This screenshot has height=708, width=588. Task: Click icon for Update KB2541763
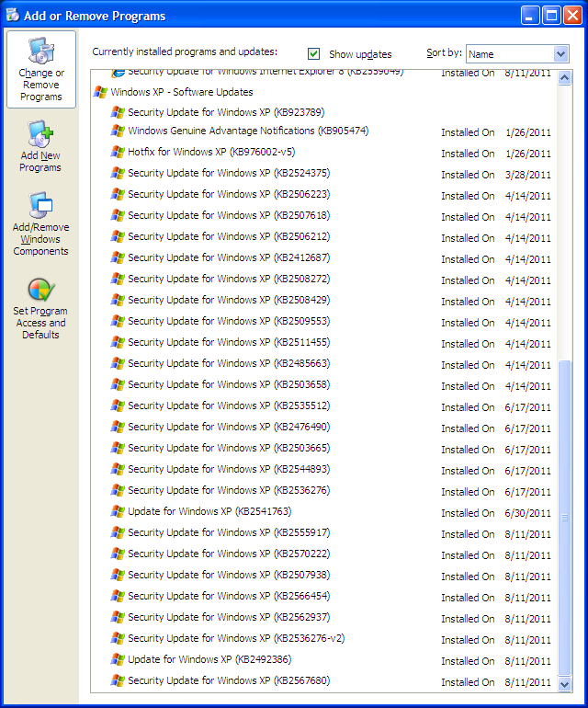[118, 511]
